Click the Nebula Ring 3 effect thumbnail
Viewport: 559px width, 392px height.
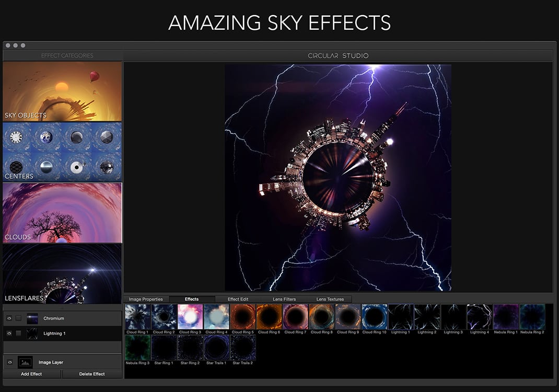pyautogui.click(x=138, y=348)
